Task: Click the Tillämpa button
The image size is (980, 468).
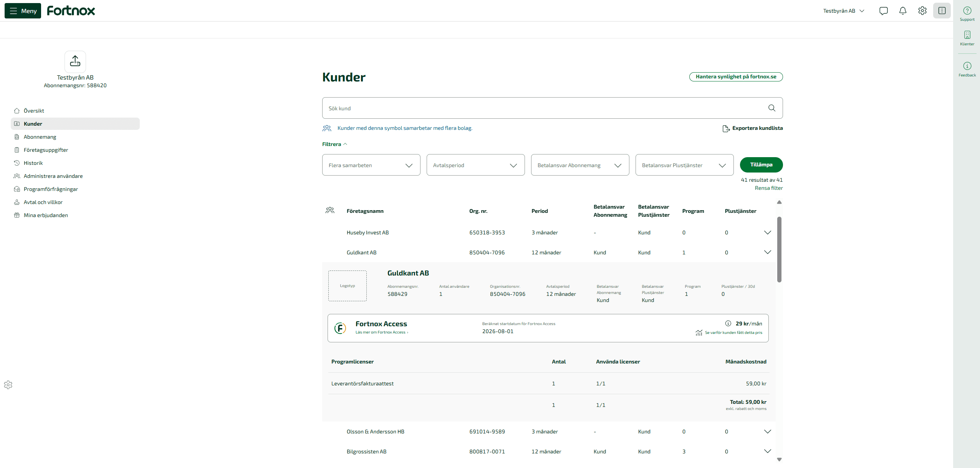Action: (x=761, y=164)
